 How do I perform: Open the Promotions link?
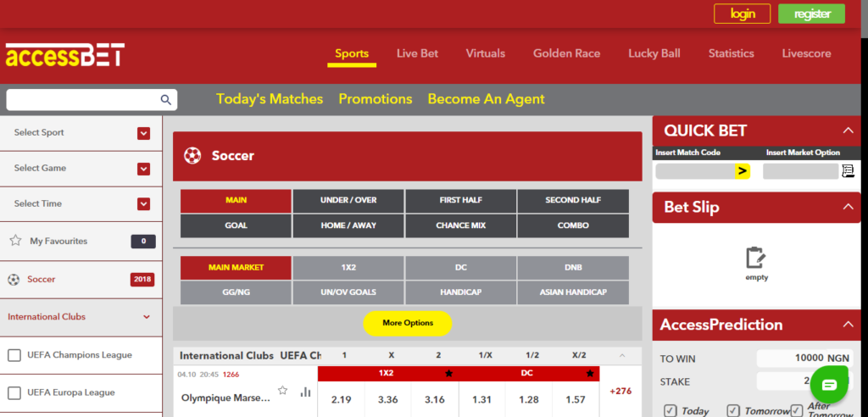(376, 99)
